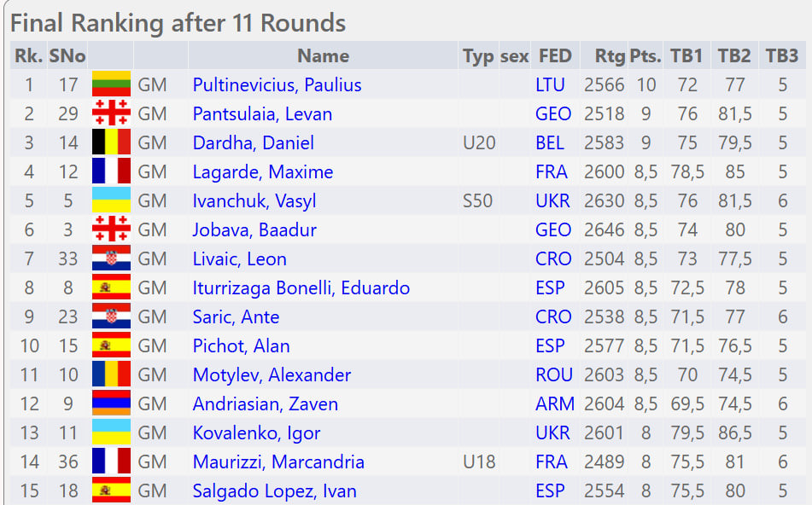
Task: Click the Romanian flag in Motylev's row
Action: tap(111, 374)
